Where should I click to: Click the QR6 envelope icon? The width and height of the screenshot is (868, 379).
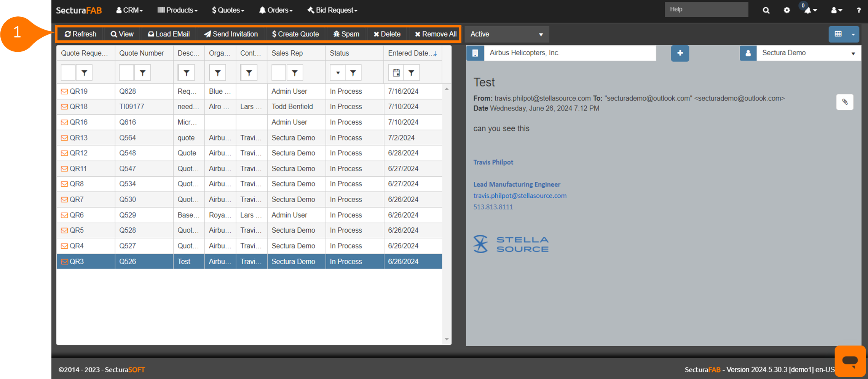click(x=64, y=215)
